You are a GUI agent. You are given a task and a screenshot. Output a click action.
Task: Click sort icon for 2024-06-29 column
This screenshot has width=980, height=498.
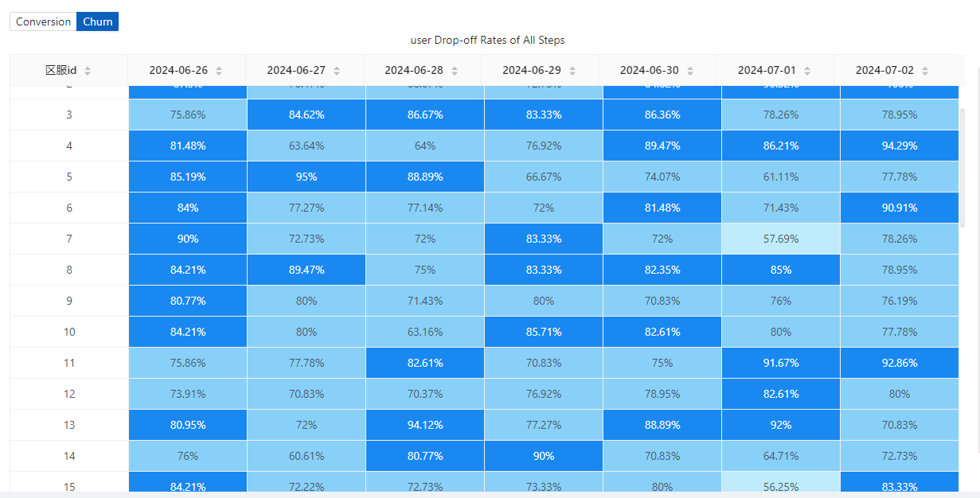(x=572, y=71)
